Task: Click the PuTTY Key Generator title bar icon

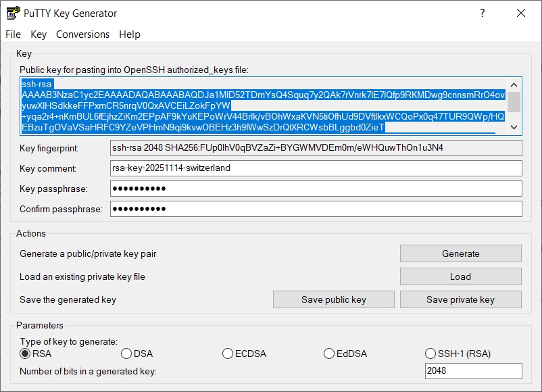Action: point(14,14)
